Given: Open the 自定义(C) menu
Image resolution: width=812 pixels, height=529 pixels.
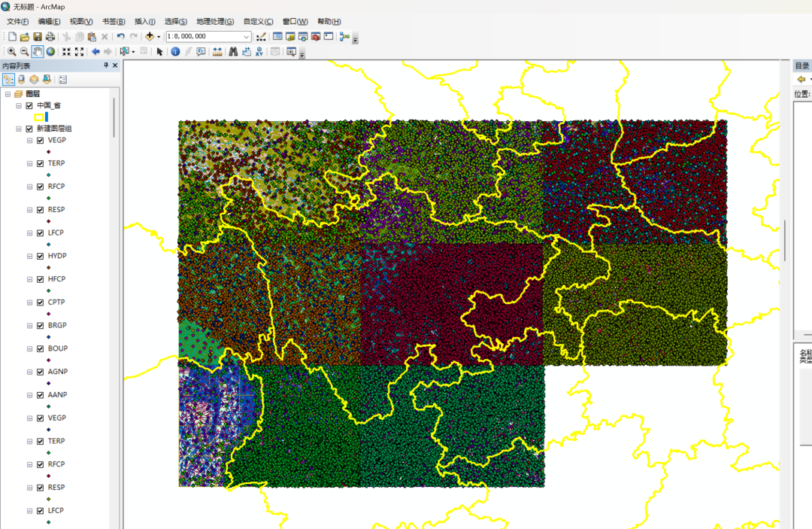Looking at the screenshot, I should pyautogui.click(x=258, y=21).
